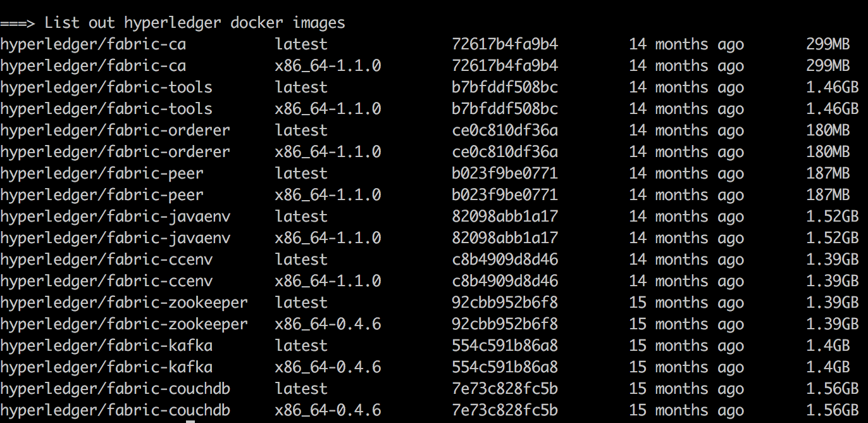Select hyperledger/fabric-zookeeper latest name

(124, 303)
